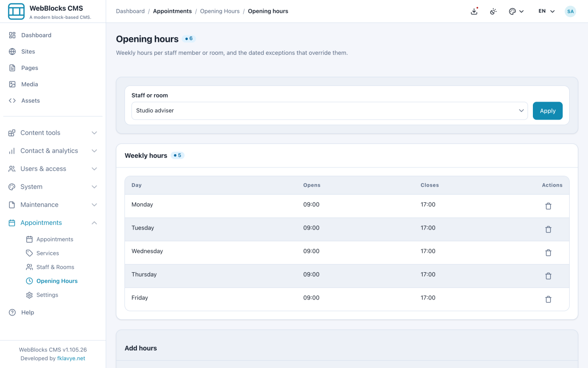588x368 pixels.
Task: Open Dashboard from the sidebar
Action: coord(53,35)
